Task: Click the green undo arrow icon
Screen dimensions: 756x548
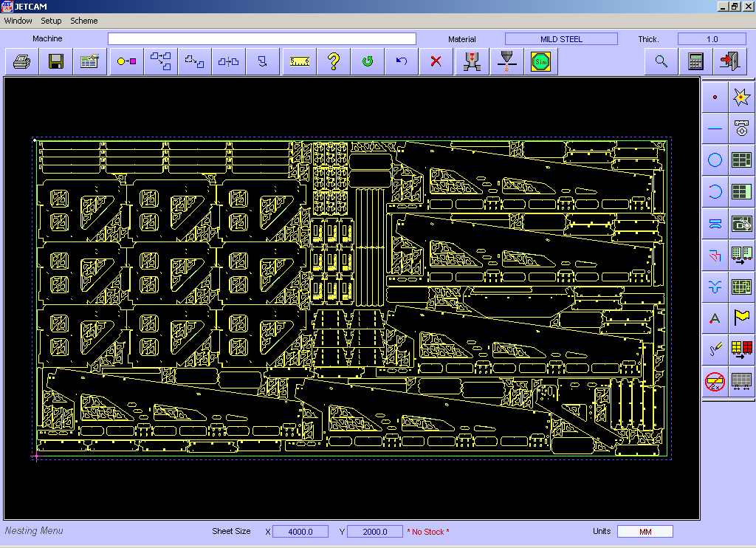Action: [367, 62]
